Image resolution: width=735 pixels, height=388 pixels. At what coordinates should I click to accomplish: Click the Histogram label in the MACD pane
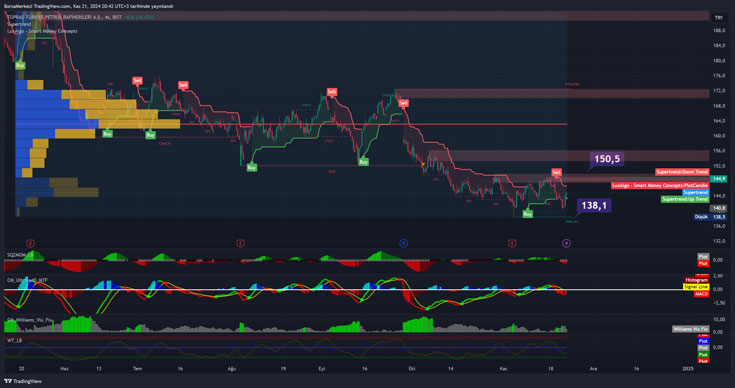point(697,280)
